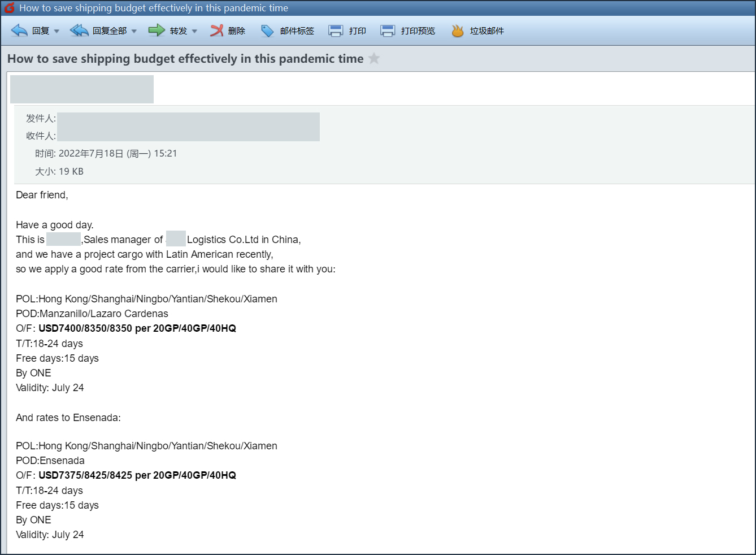This screenshot has height=555, width=756.
Task: Toggle the star beside the email subject
Action: point(374,59)
